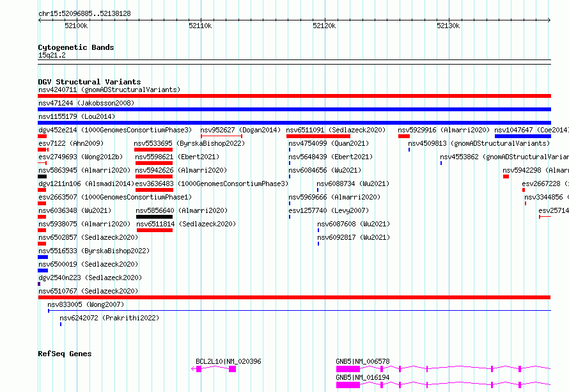Click the red bar under nsv4240711

[294, 96]
